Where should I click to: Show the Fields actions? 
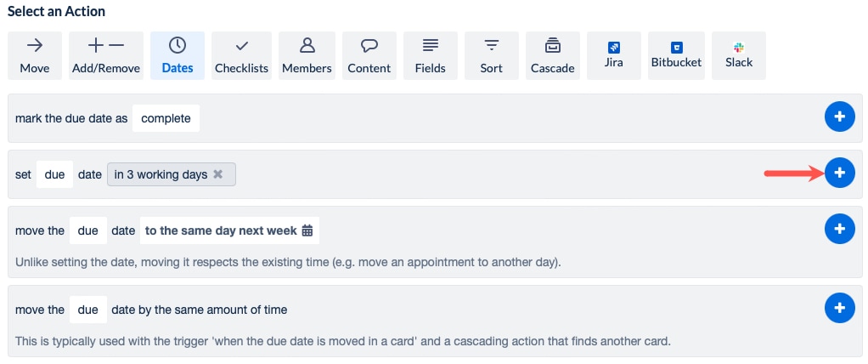[x=431, y=55]
